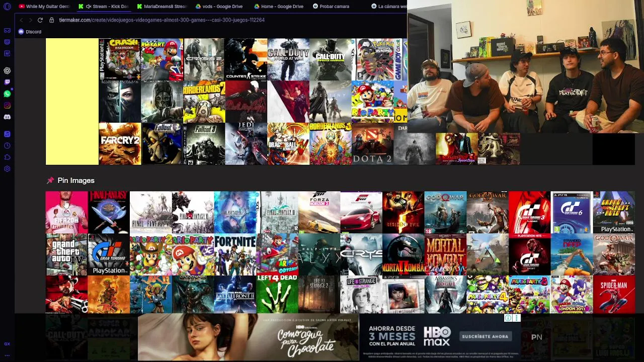Screen dimensions: 644x362
Task: Select the Far Cry 2 cover thumbnail
Action: point(120,144)
